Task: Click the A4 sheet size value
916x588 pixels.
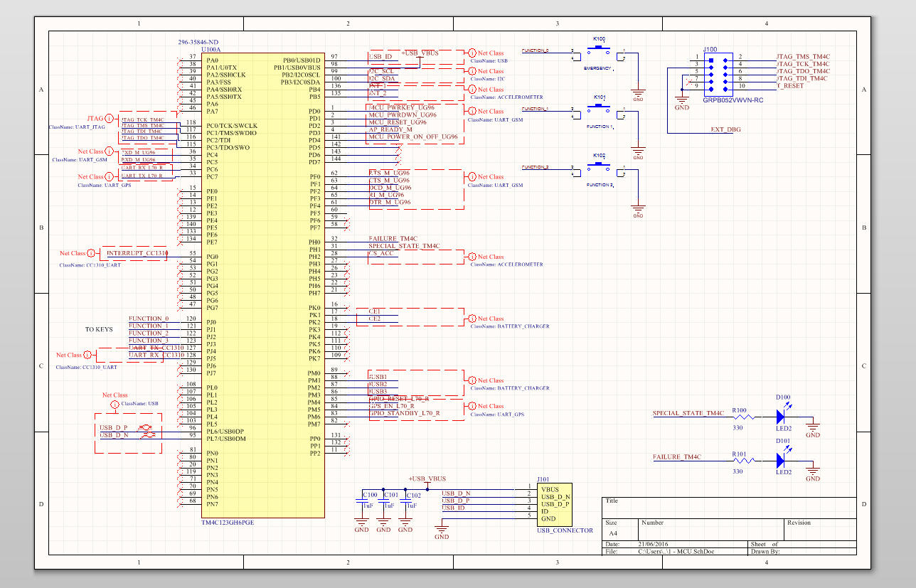Action: coord(613,533)
